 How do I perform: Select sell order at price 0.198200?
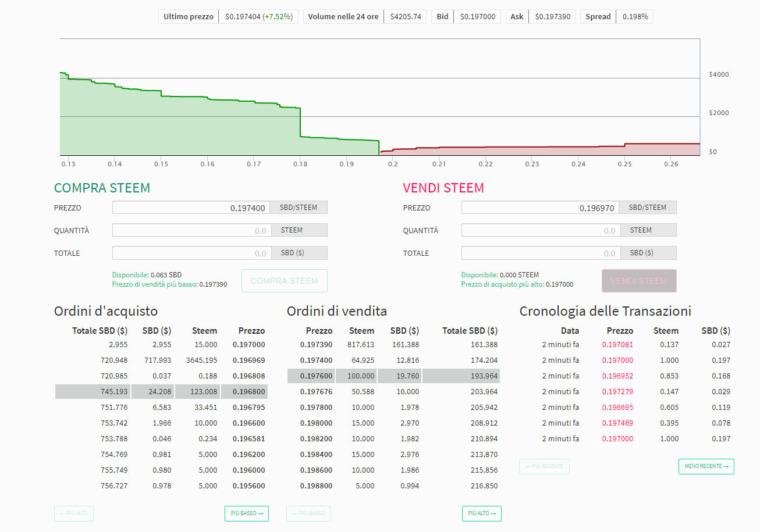[394, 438]
